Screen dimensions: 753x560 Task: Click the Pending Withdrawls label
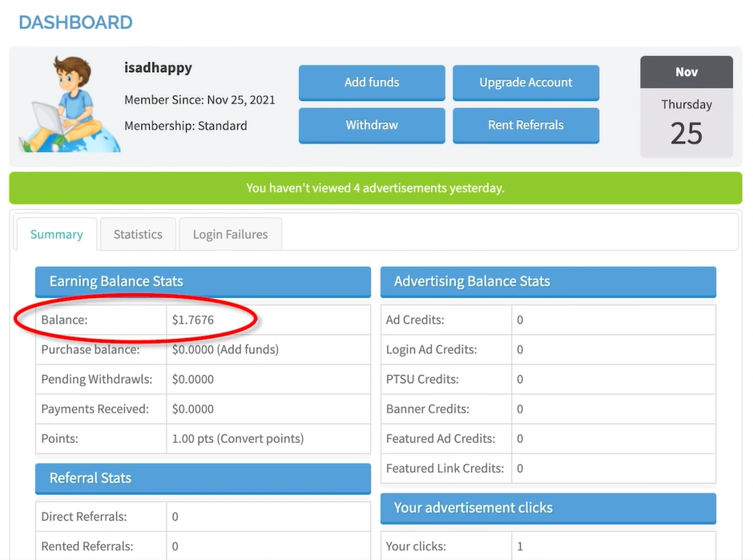pyautogui.click(x=96, y=380)
